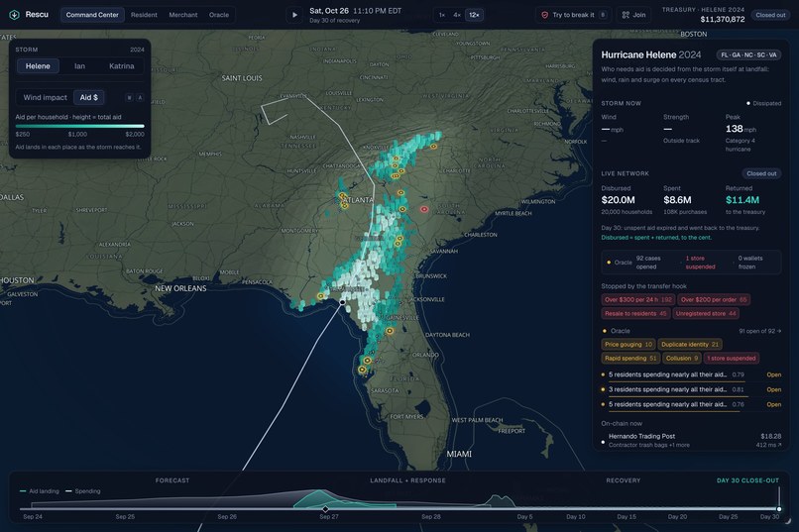Click the red suspended store map marker
Screen dimensions: 799x532
(x=424, y=209)
